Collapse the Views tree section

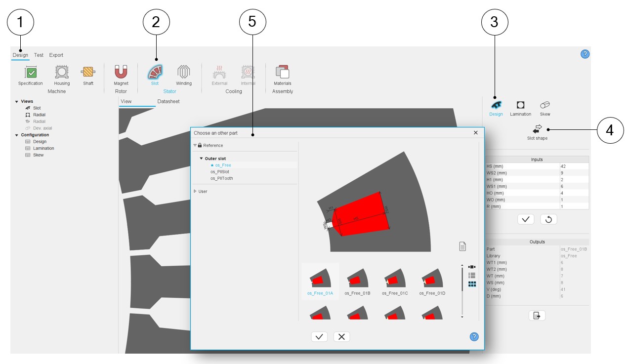click(x=17, y=102)
